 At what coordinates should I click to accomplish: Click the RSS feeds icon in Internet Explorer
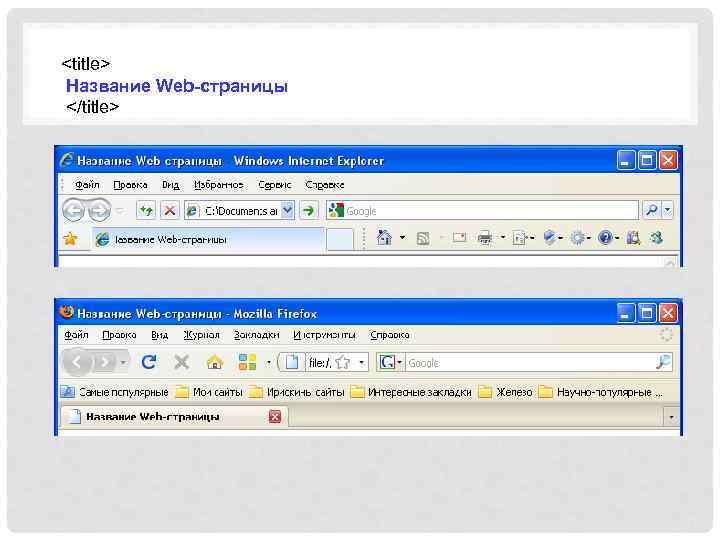point(423,238)
